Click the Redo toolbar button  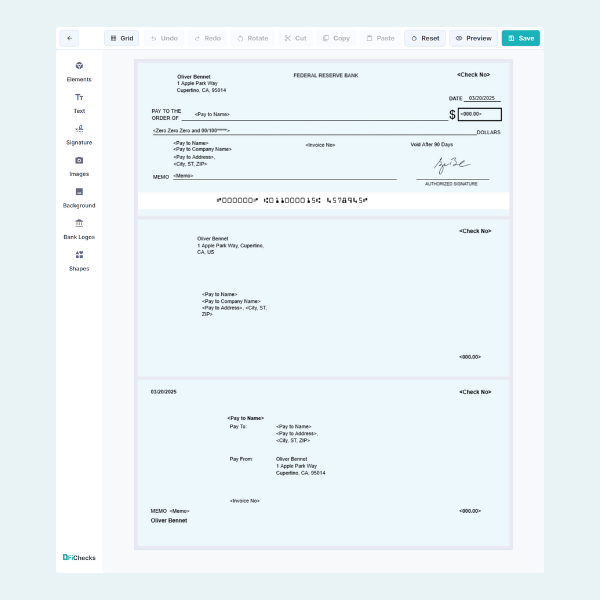tap(207, 38)
